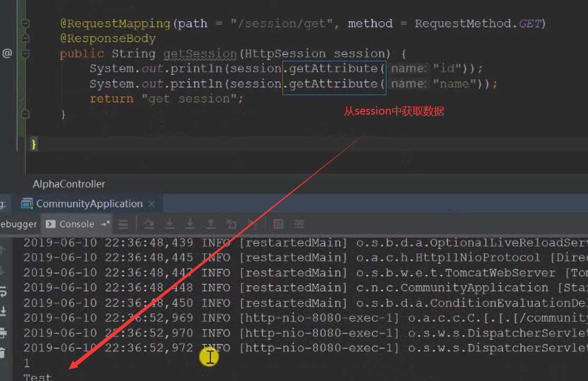Switch to the Debugger tab
The width and height of the screenshot is (588, 381).
point(19,224)
